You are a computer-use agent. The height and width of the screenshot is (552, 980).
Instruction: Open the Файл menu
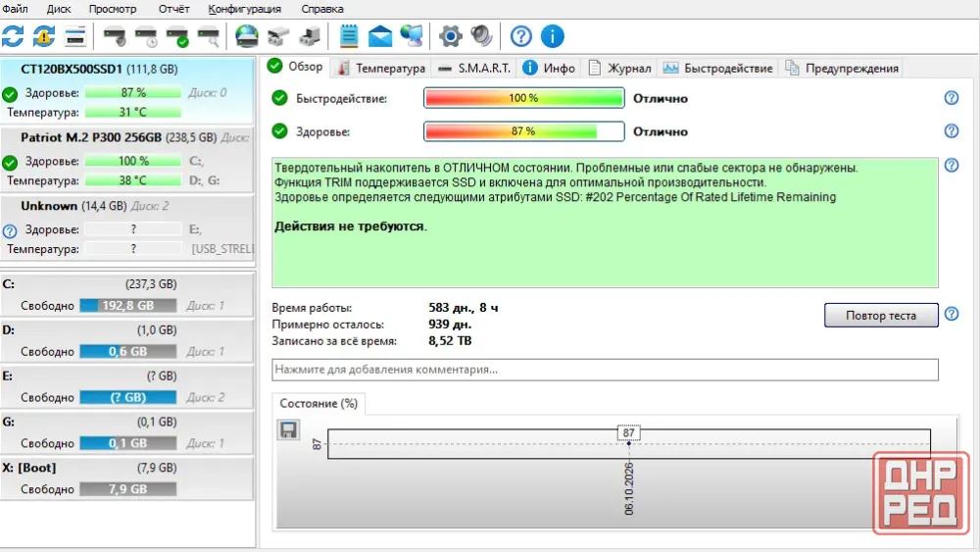click(x=15, y=9)
